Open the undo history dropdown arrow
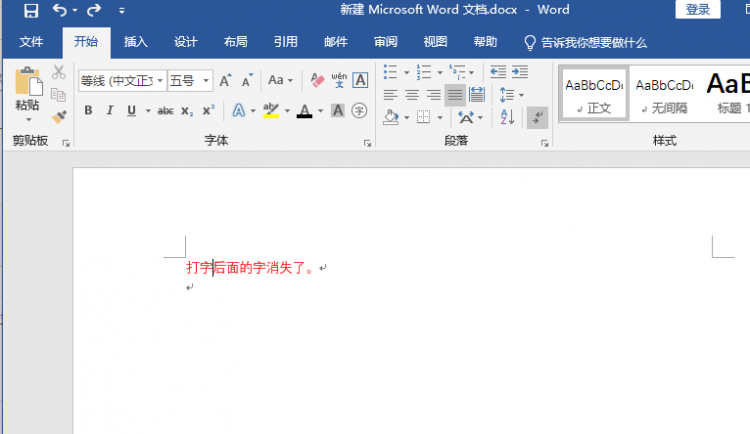Viewport: 750px width, 434px height. [x=75, y=11]
